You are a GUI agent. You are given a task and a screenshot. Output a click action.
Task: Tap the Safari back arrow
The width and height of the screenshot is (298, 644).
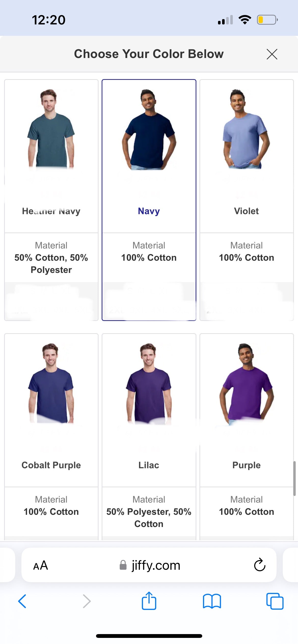(22, 601)
